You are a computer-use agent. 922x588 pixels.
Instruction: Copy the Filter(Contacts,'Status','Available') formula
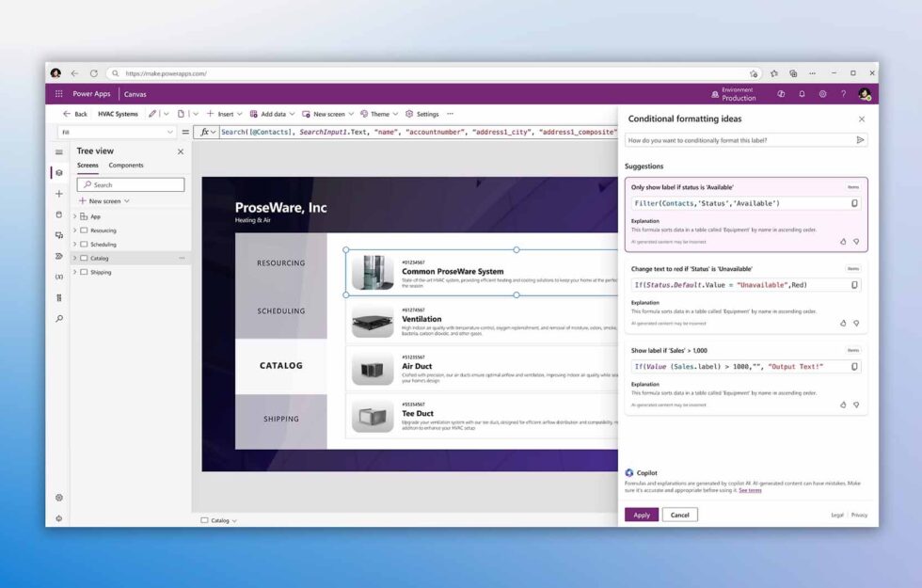[854, 204]
